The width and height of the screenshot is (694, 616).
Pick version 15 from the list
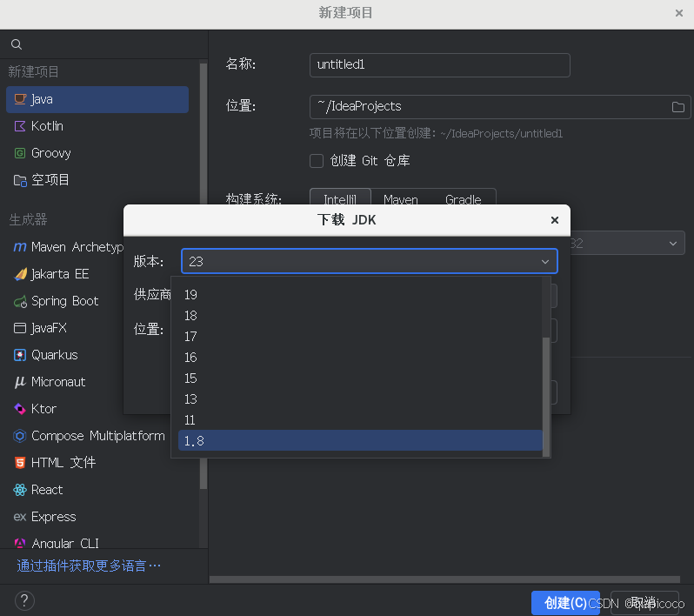click(x=360, y=378)
